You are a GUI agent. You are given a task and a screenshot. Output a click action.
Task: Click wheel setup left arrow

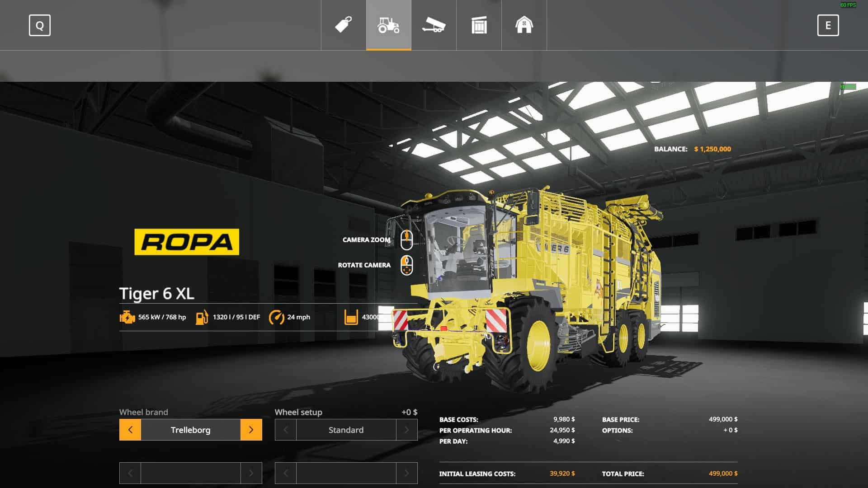tap(286, 430)
